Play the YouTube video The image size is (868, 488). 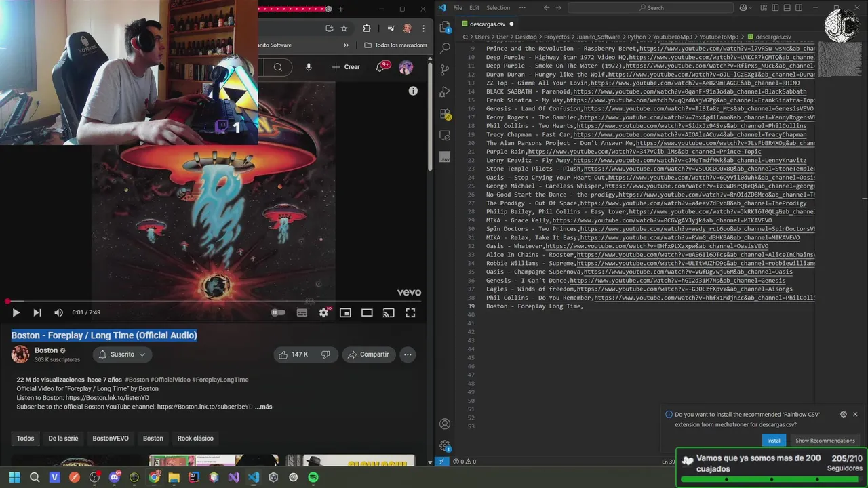16,312
